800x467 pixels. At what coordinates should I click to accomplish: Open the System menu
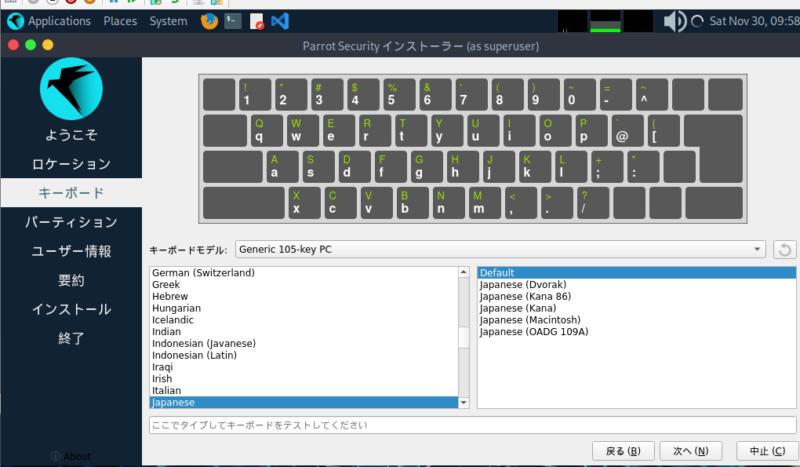pyautogui.click(x=168, y=21)
